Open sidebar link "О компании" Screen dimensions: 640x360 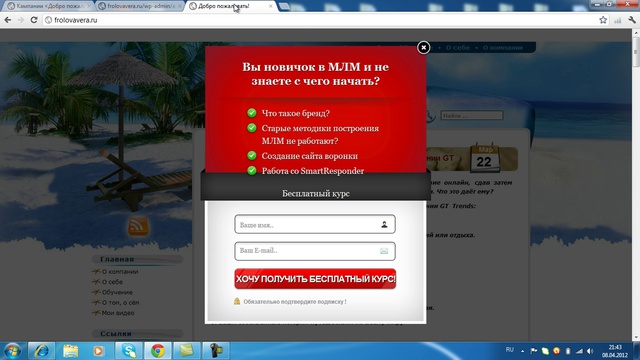pos(120,272)
